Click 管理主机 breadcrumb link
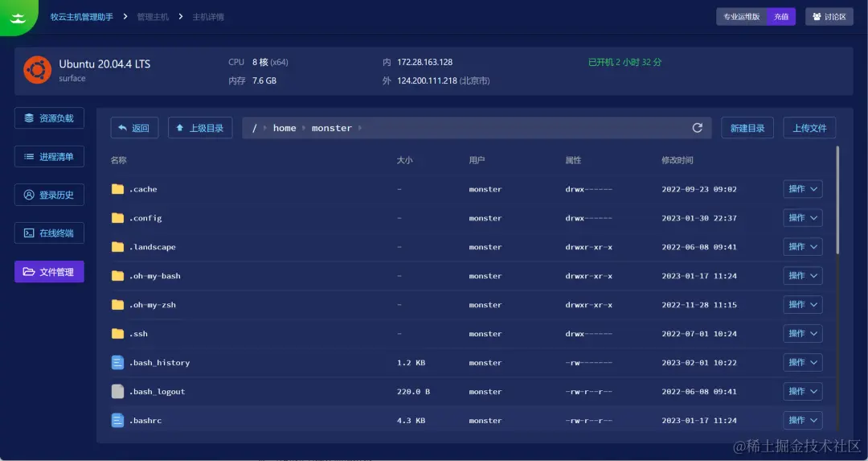Image resolution: width=868 pixels, height=461 pixels. click(154, 17)
